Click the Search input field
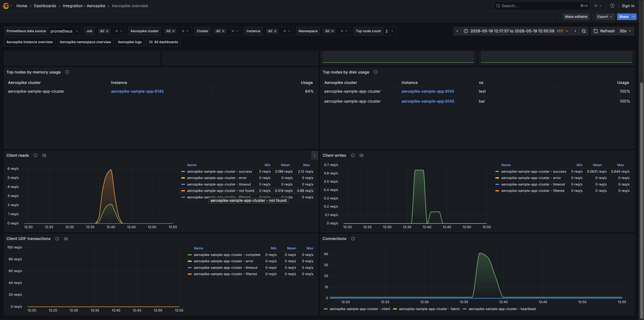The image size is (644, 320). [541, 6]
